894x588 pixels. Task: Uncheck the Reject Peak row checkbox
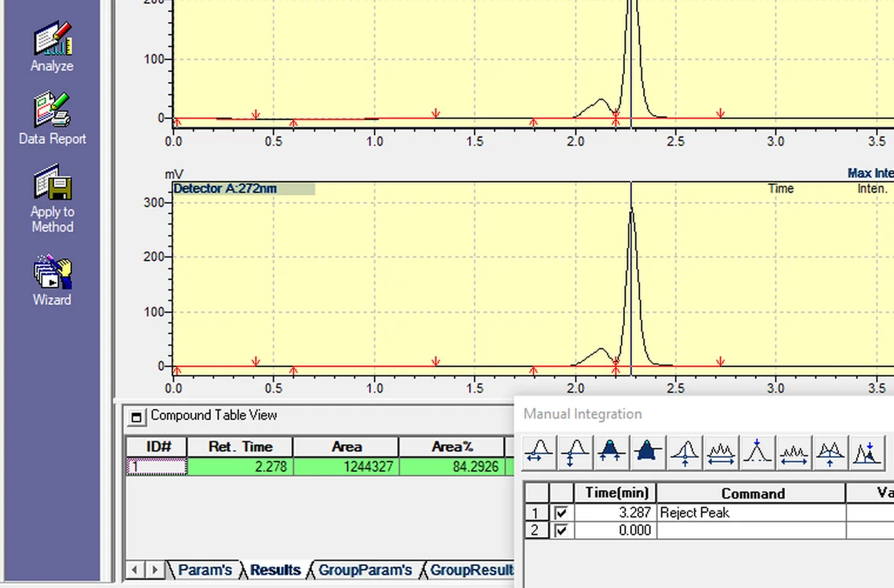click(561, 513)
